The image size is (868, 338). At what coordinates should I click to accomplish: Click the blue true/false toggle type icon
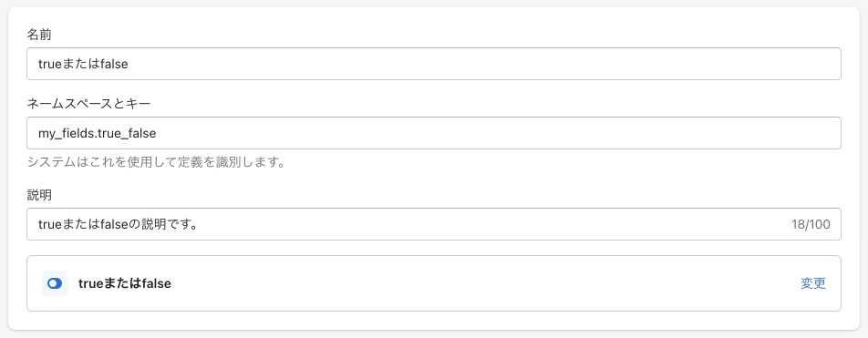tap(55, 283)
